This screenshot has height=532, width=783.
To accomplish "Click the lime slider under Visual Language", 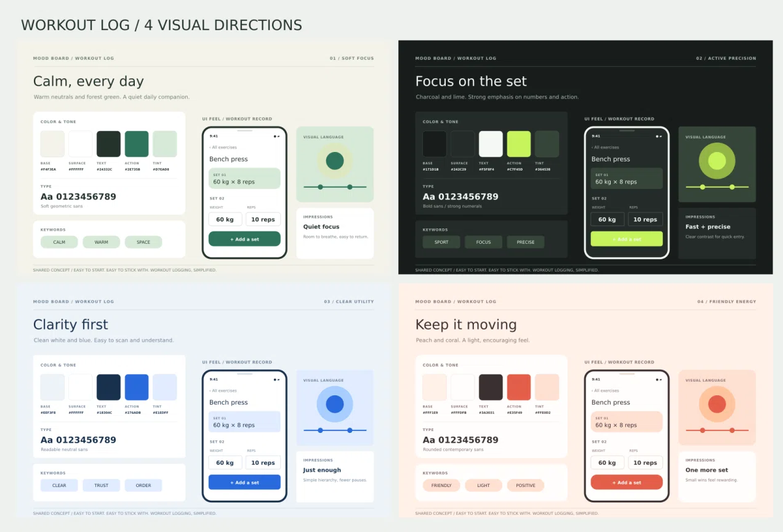I will point(717,187).
